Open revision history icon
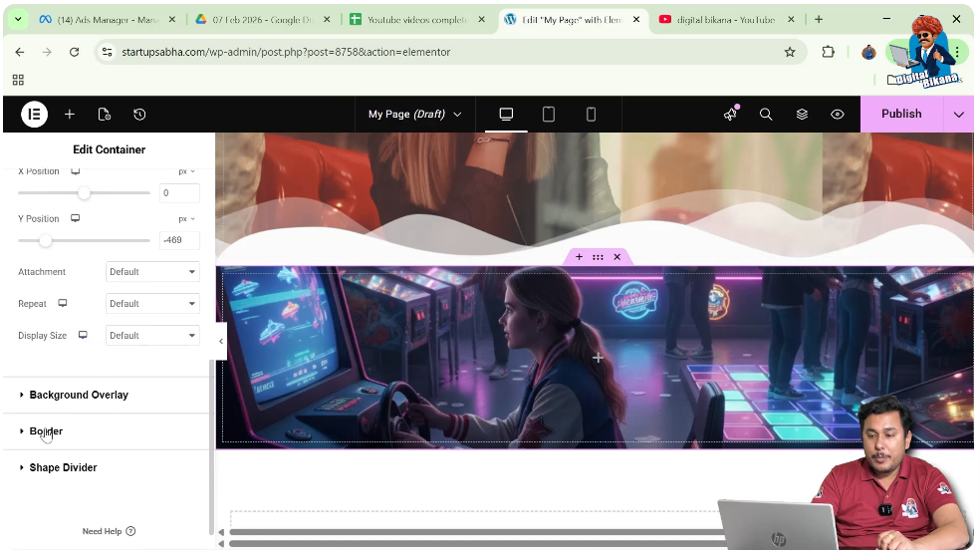Viewport: 980px width, 557px height. coord(139,115)
